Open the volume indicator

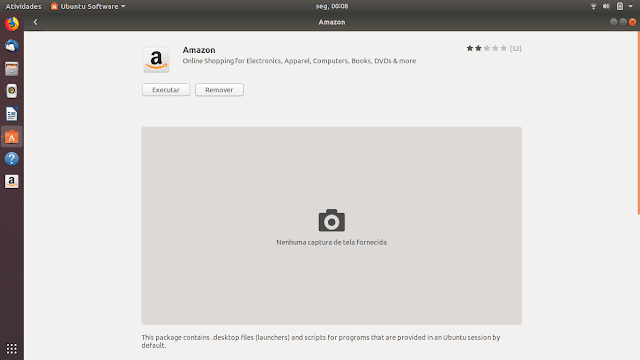click(607, 6)
